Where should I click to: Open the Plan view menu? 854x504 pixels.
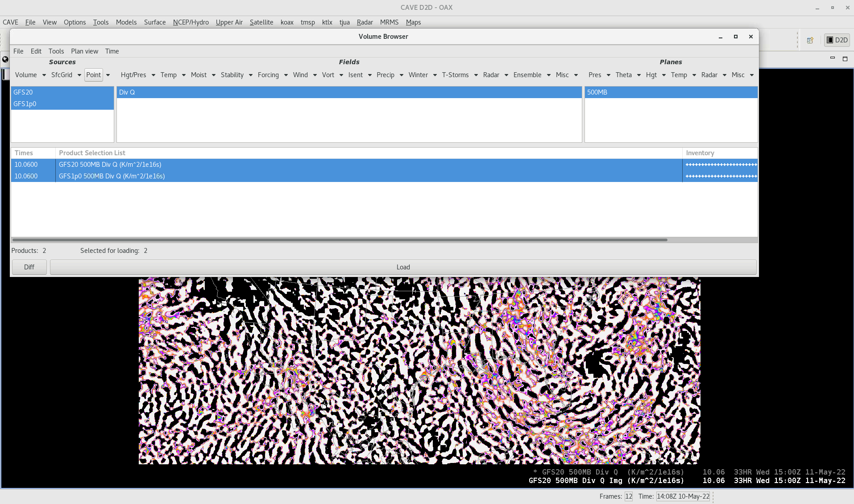pyautogui.click(x=84, y=51)
